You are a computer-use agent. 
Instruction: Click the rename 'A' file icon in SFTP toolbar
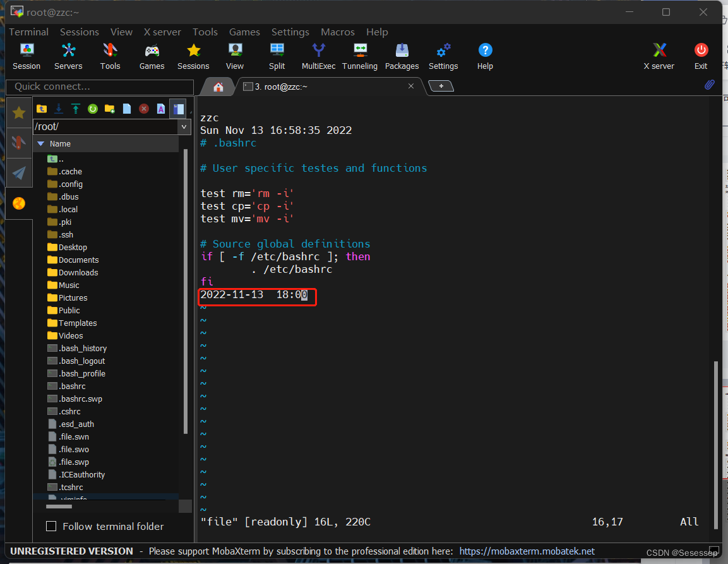point(160,109)
